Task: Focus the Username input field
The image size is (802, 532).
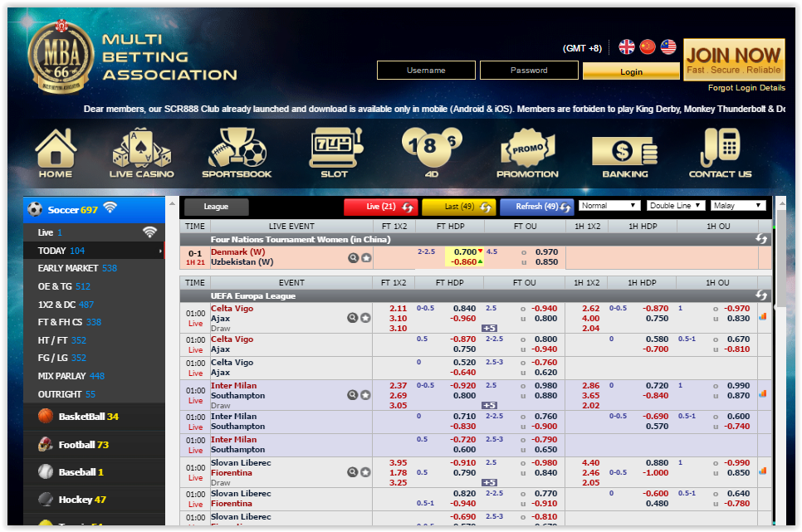Action: (426, 70)
